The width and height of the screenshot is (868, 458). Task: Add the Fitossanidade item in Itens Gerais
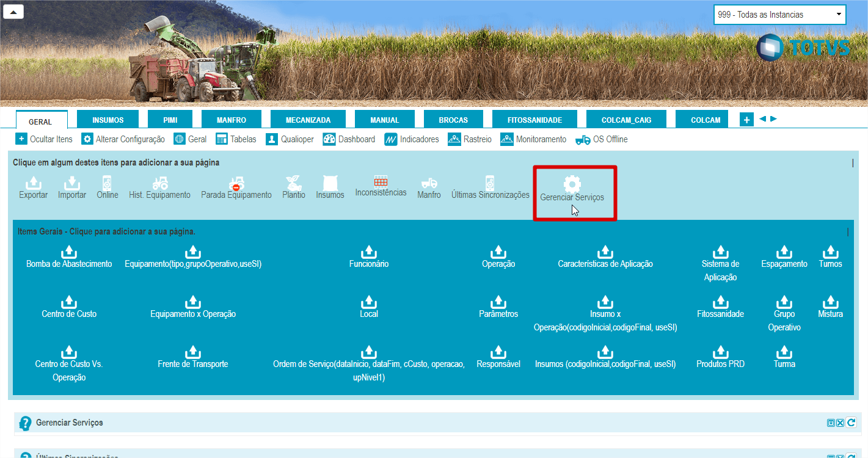(x=721, y=307)
